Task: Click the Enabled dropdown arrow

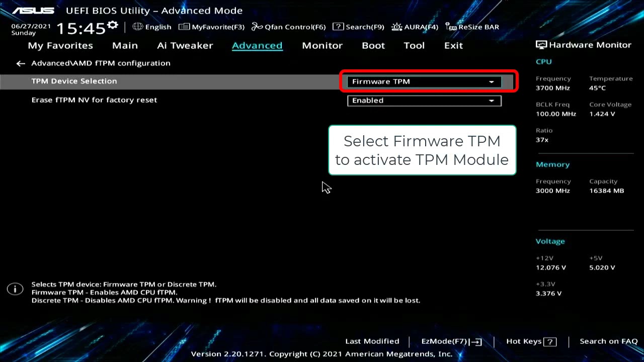Action: [x=492, y=101]
